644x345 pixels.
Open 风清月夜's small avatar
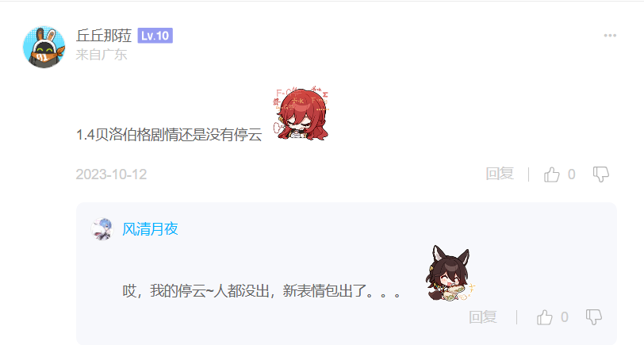coord(102,228)
